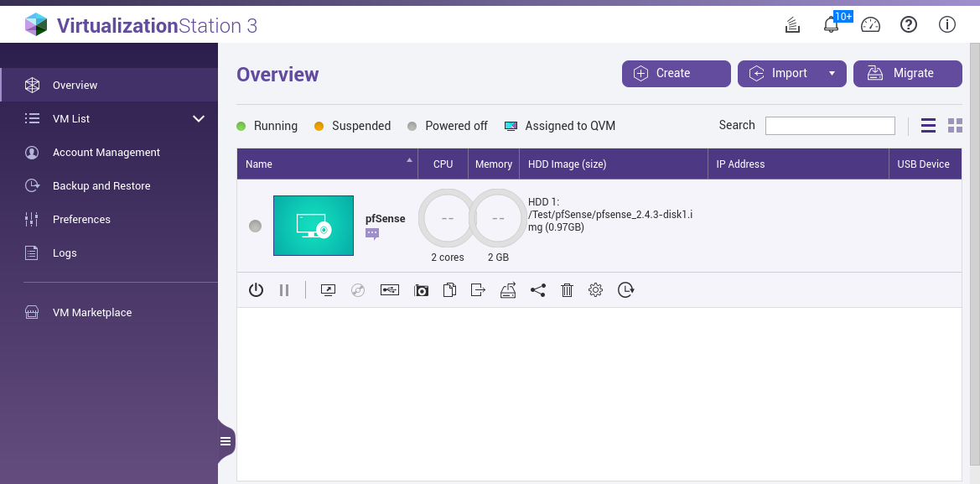Screen dimensions: 980x484
Task: Click the Memory column header
Action: pyautogui.click(x=494, y=164)
